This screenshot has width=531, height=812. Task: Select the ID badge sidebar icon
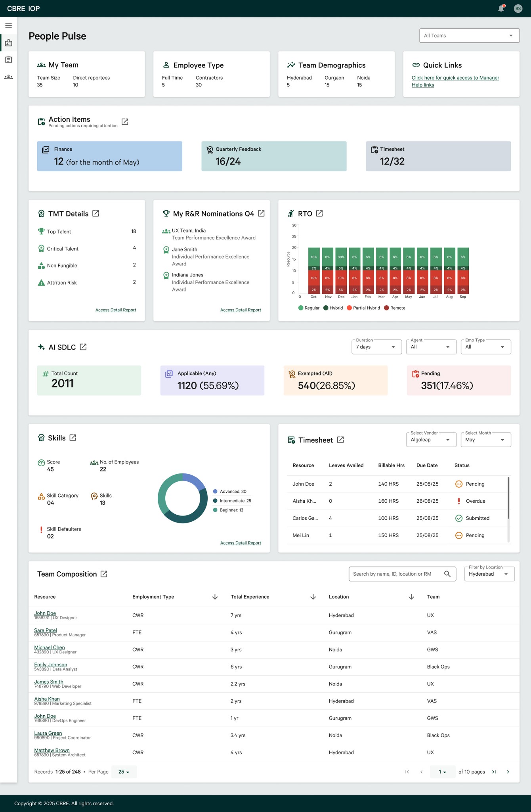pos(8,43)
